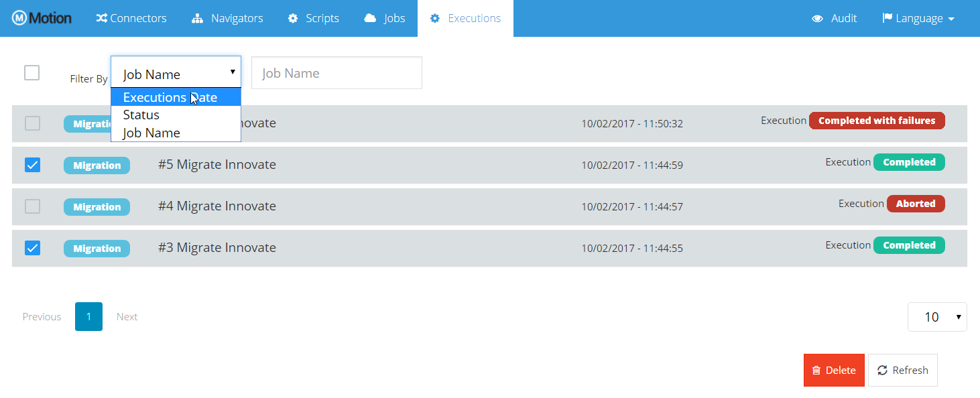Check the #4 Migrate Innovate checkbox
Image resolution: width=980 pixels, height=398 pixels.
tap(32, 206)
